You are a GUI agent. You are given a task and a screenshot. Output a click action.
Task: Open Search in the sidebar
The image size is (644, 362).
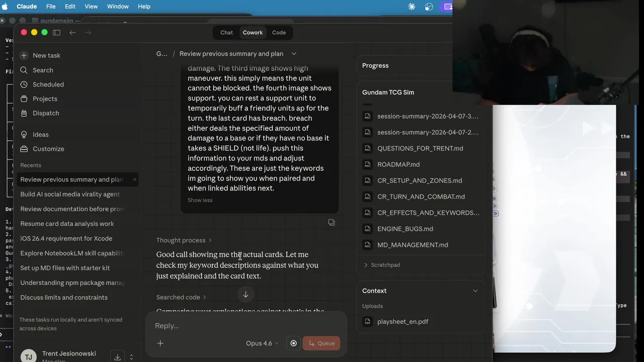(43, 70)
